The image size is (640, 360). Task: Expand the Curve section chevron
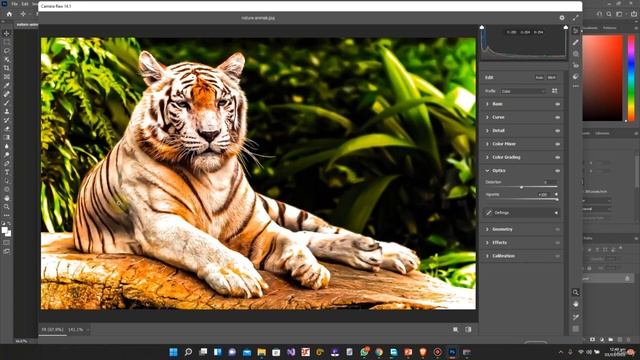pos(487,117)
